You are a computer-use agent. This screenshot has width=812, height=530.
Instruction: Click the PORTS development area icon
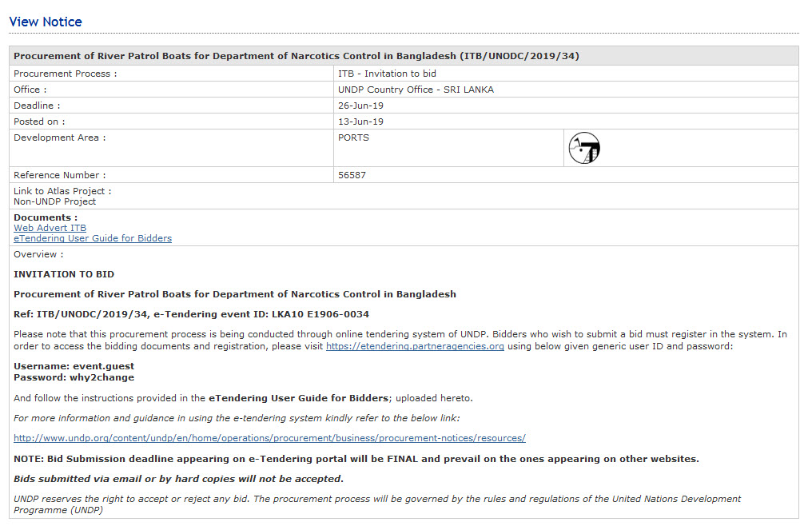[x=583, y=148]
